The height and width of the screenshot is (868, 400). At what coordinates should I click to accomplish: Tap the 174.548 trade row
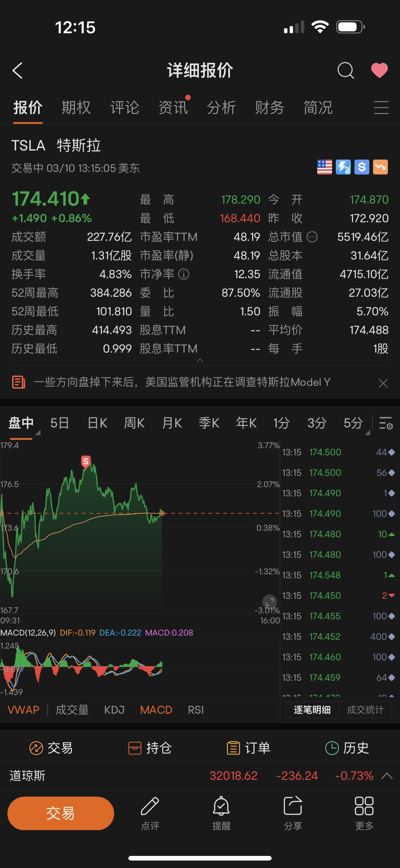(x=338, y=575)
